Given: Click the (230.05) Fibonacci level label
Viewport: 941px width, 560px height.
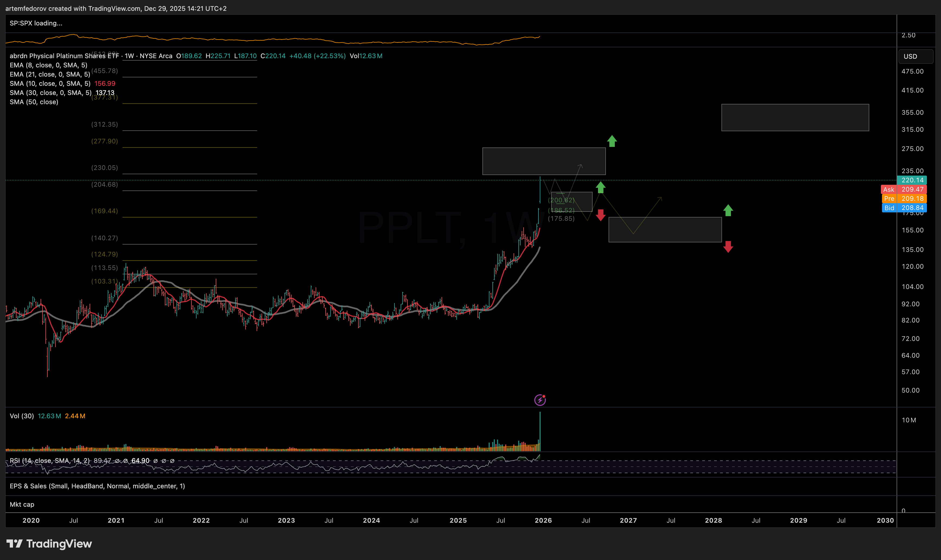Looking at the screenshot, I should coord(104,167).
